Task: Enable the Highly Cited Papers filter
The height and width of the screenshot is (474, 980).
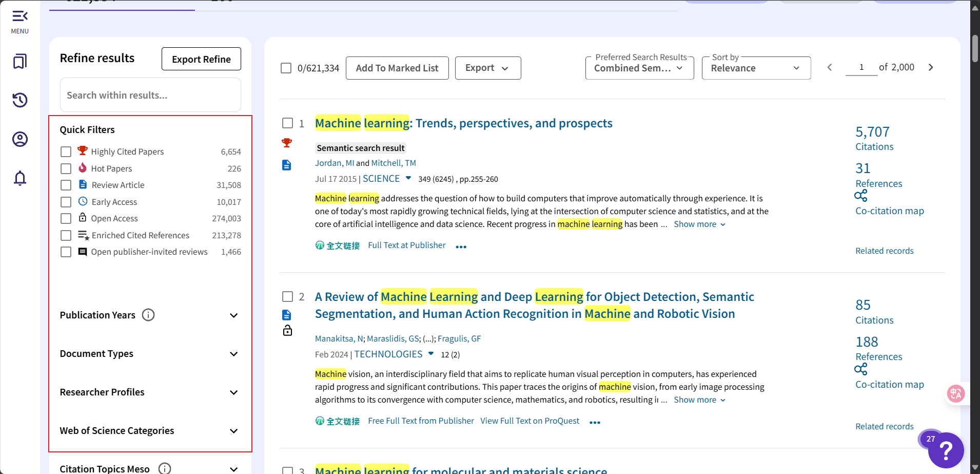Action: click(x=66, y=151)
